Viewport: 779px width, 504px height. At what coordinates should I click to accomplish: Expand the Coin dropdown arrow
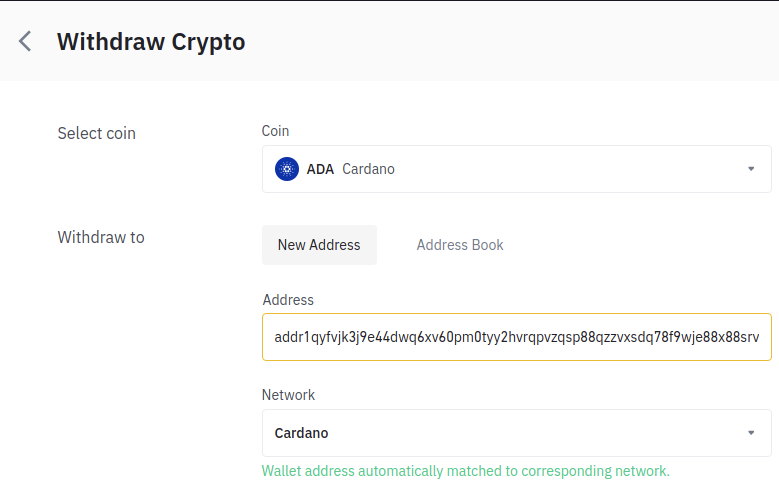[x=751, y=169]
